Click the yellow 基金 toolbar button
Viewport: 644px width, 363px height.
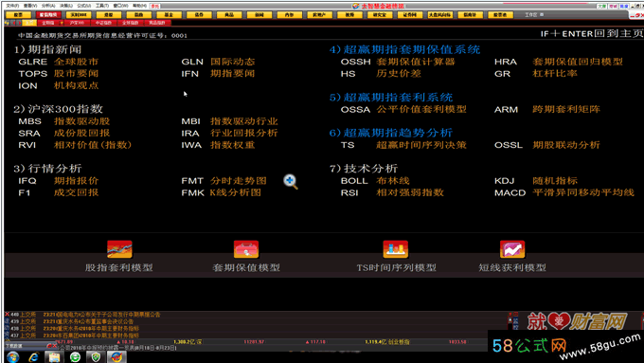pos(170,15)
